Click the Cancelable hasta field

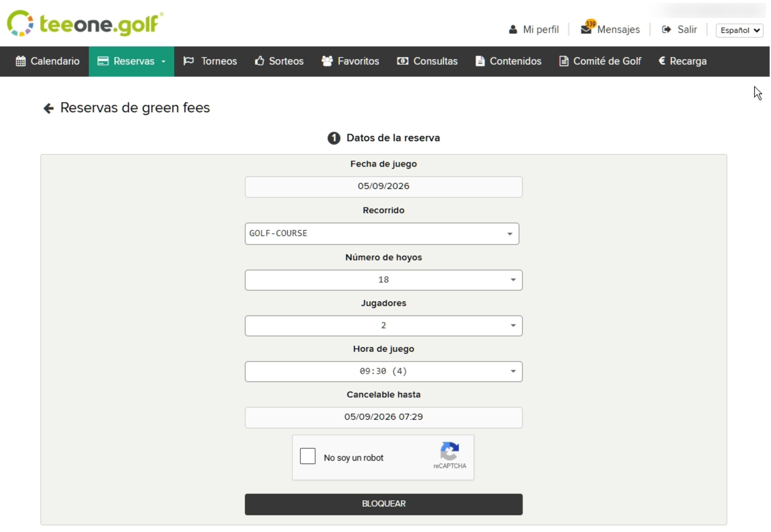[x=384, y=417]
